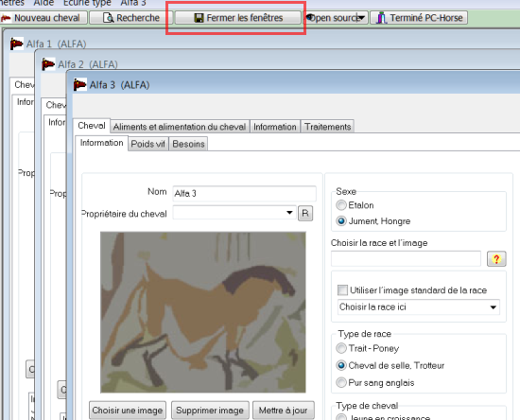Open the Ecurie type menu
Viewport: 520px width, 420px height.
87,3
